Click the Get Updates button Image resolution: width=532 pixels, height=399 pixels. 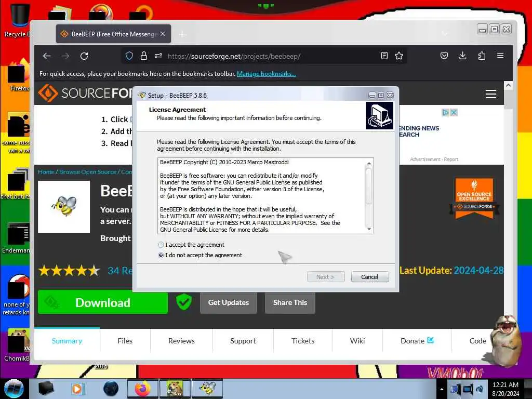click(x=229, y=302)
